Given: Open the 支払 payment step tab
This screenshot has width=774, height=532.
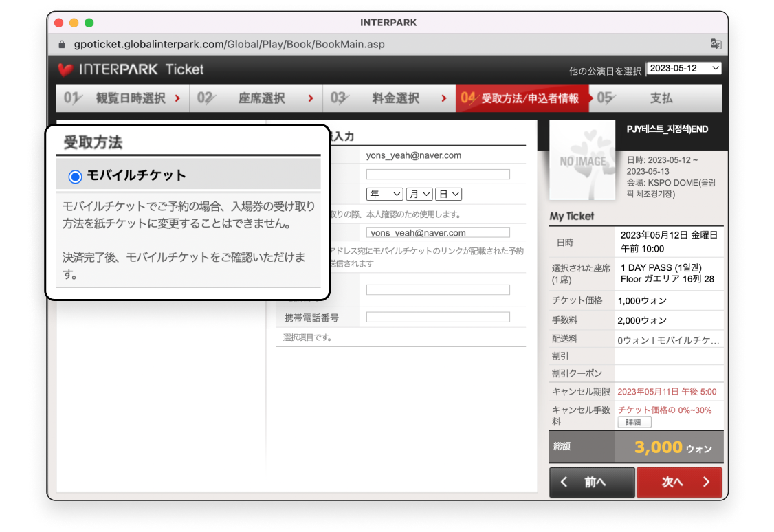Looking at the screenshot, I should (661, 98).
